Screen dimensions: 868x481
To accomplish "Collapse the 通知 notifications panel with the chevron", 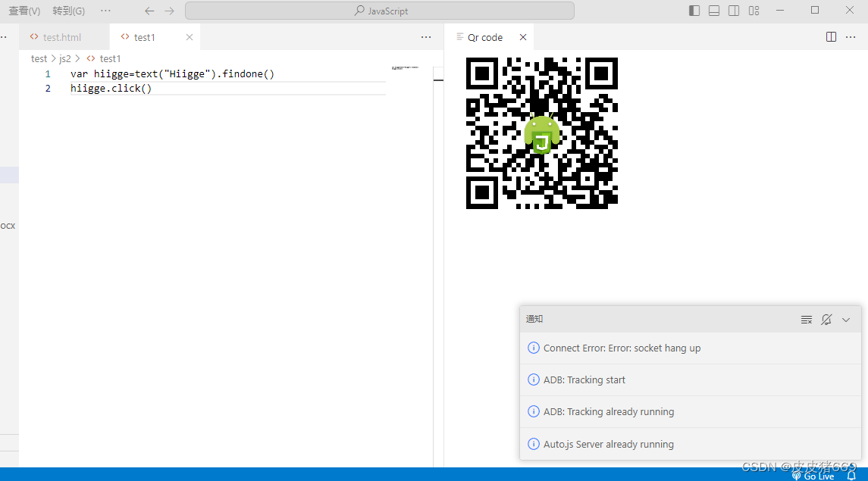I will coord(846,320).
